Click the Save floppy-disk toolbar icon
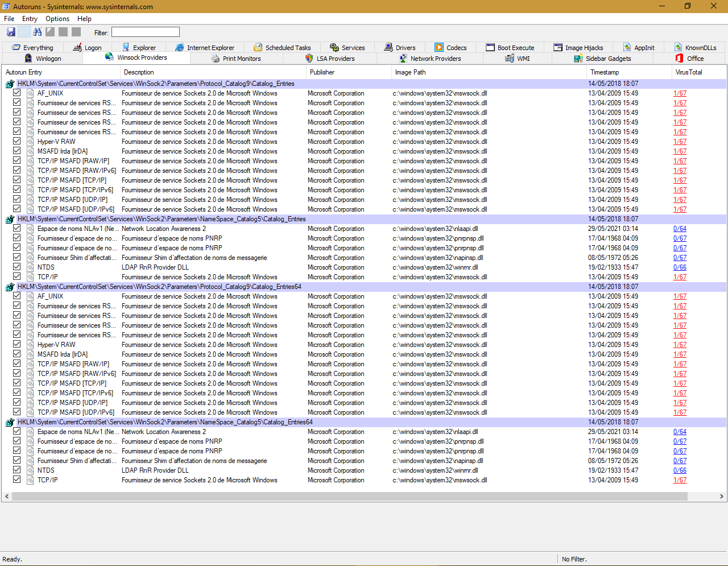 pyautogui.click(x=11, y=32)
